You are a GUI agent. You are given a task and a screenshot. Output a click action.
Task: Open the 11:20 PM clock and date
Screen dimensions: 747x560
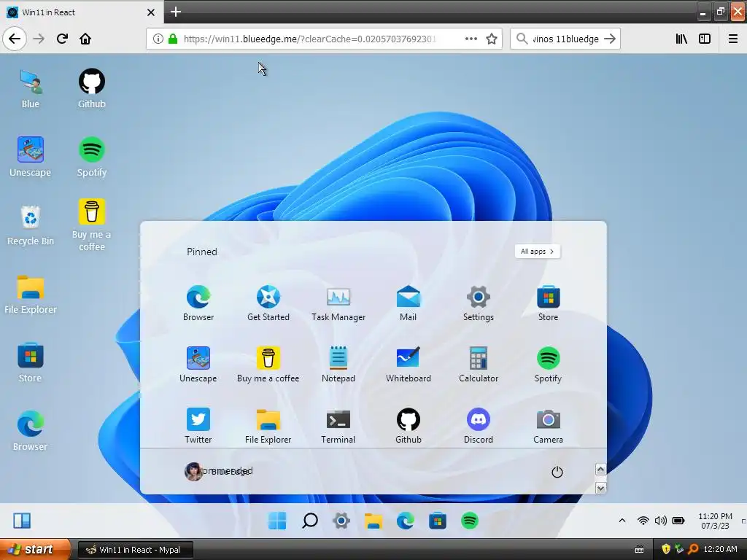715,521
